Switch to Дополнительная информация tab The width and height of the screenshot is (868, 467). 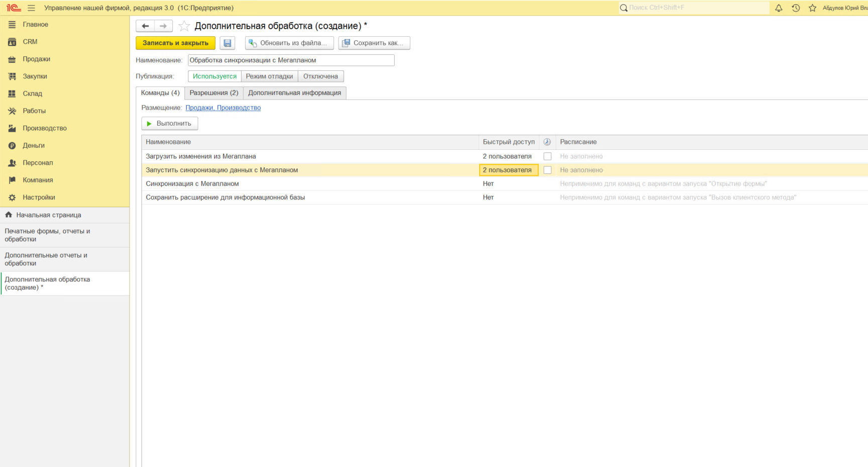click(x=294, y=93)
